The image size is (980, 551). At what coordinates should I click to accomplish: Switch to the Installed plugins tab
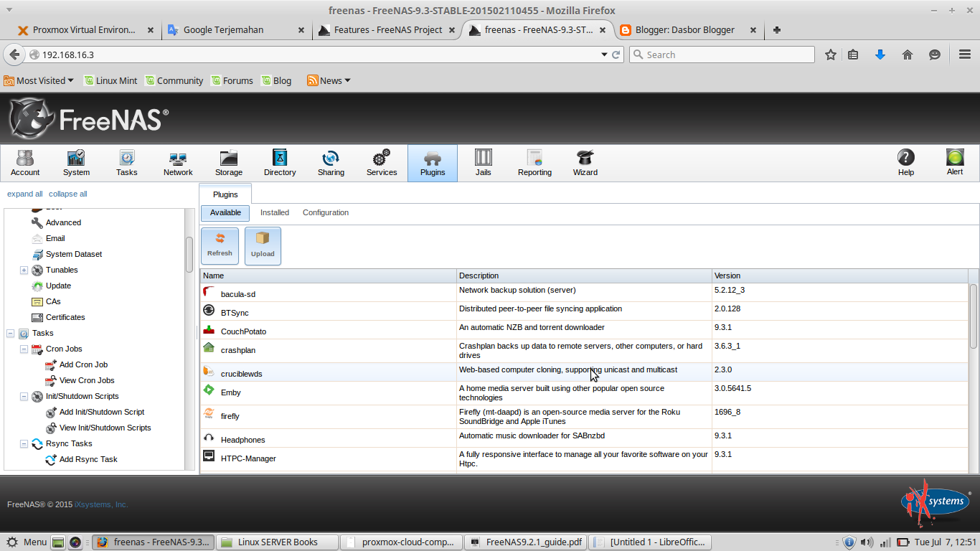click(x=275, y=212)
